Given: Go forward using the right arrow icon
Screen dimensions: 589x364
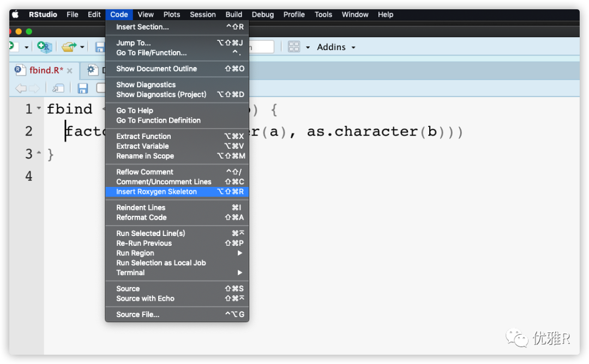Looking at the screenshot, I should [x=34, y=89].
